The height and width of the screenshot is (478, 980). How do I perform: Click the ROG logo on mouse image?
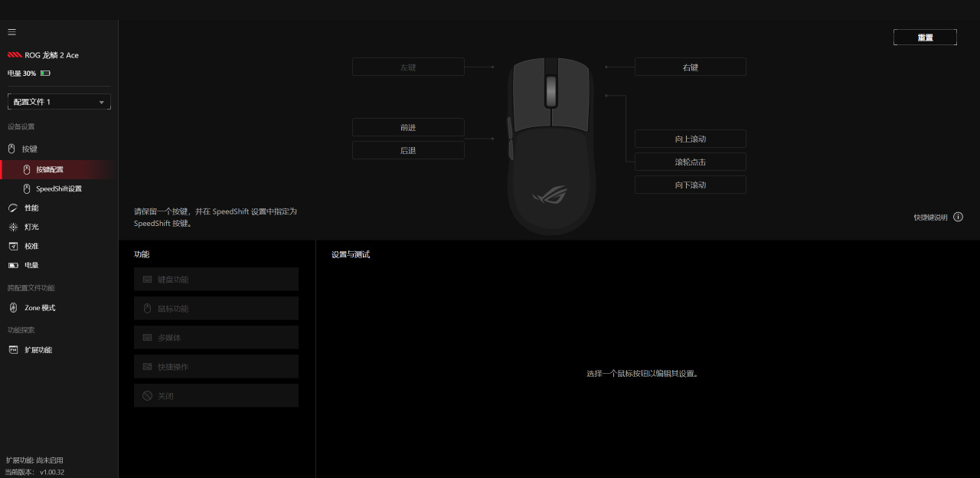550,195
